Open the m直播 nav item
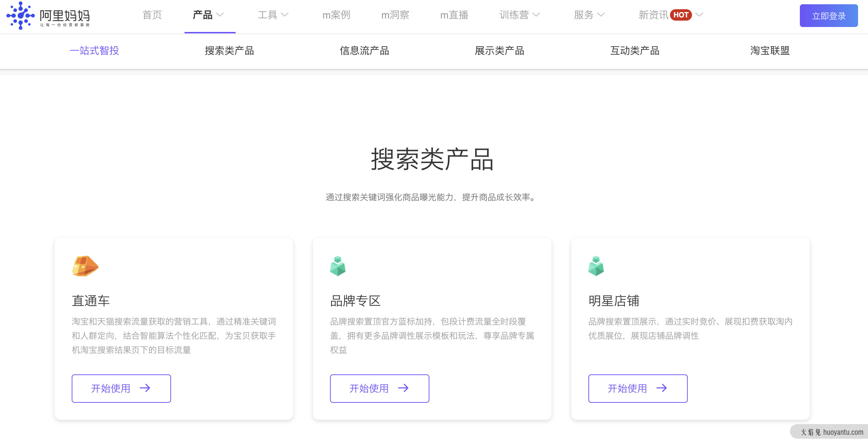Viewport: 868px width, 444px height. pos(454,15)
